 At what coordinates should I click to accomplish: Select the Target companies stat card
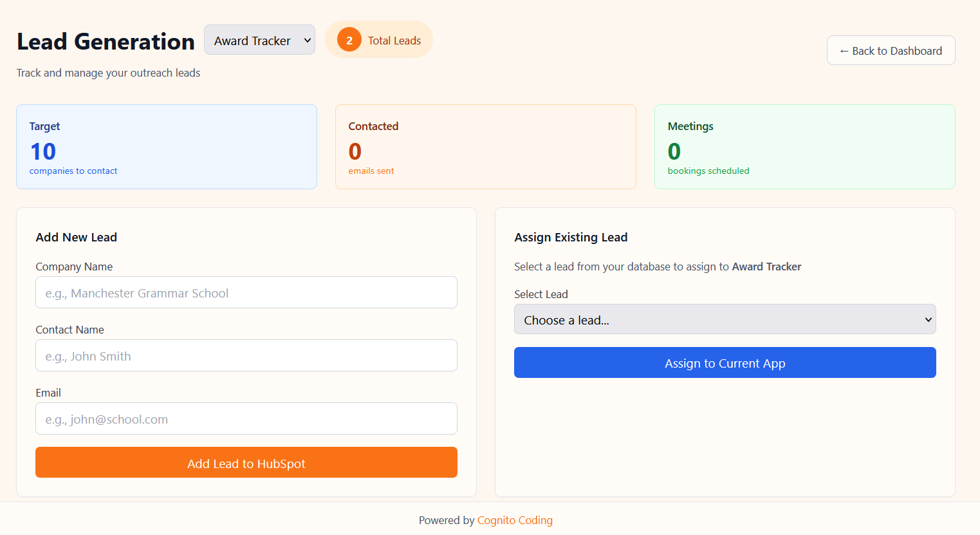coord(166,147)
